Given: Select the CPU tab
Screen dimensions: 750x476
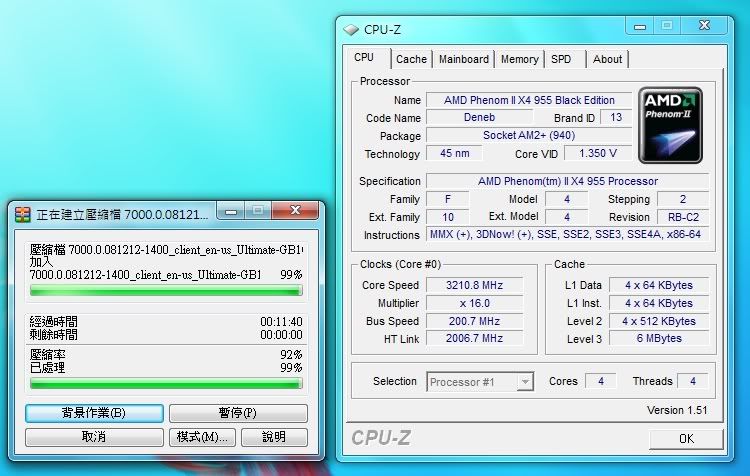Looking at the screenshot, I should 367,58.
